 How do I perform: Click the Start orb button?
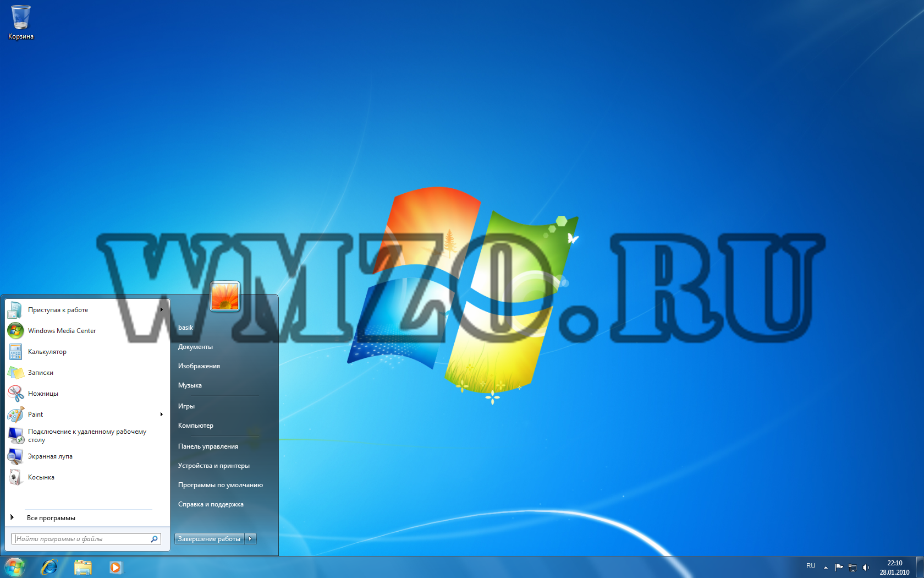click(14, 567)
